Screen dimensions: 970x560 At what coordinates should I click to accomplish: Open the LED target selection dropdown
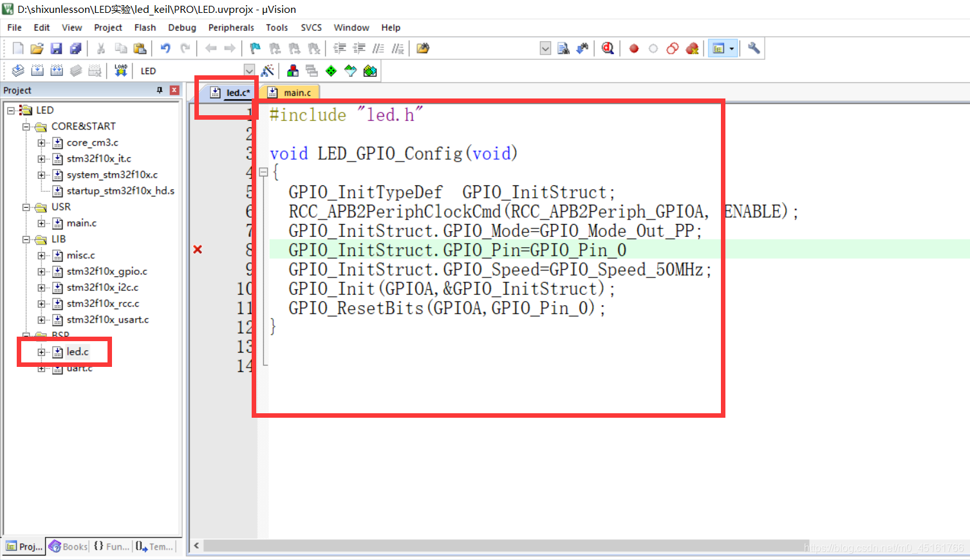[x=249, y=71]
